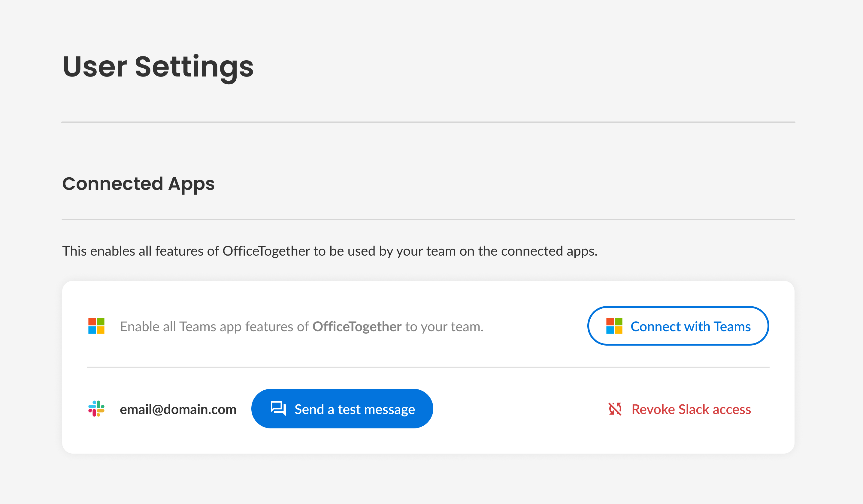This screenshot has height=504, width=863.
Task: Click the Teams feature description text
Action: click(x=302, y=327)
